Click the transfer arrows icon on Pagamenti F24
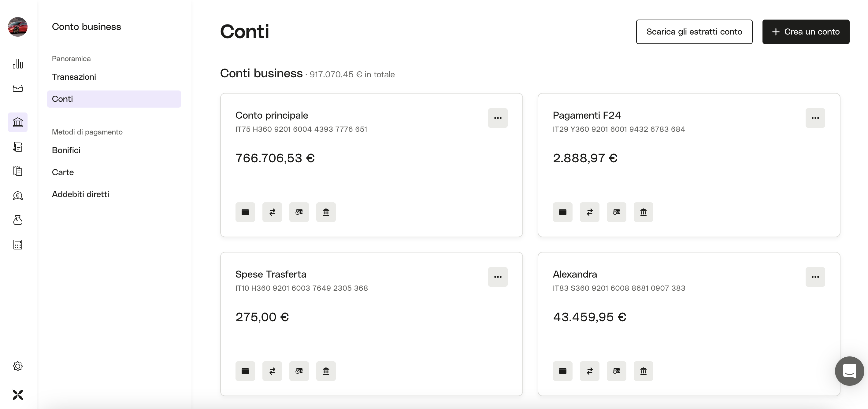Screen dimensions: 868x409 (589, 212)
